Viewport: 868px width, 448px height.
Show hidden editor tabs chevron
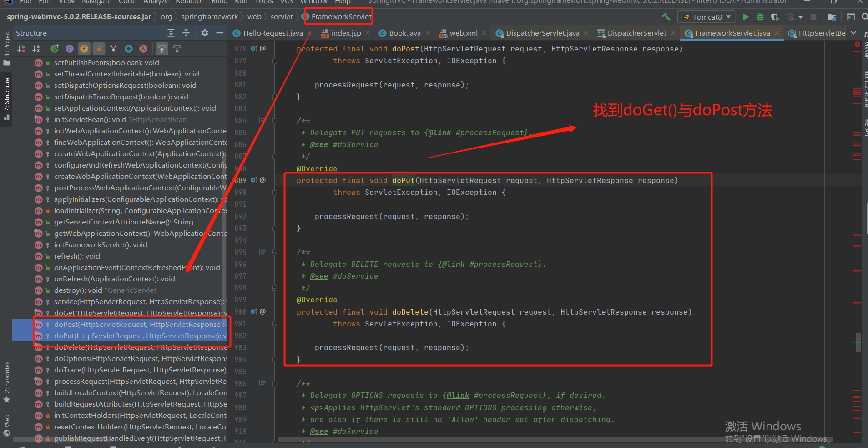[853, 33]
